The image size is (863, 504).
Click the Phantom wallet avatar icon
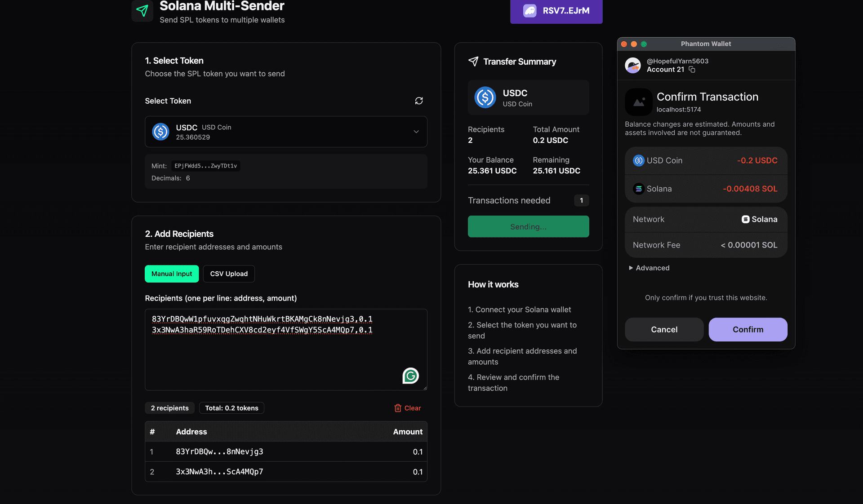tap(633, 66)
